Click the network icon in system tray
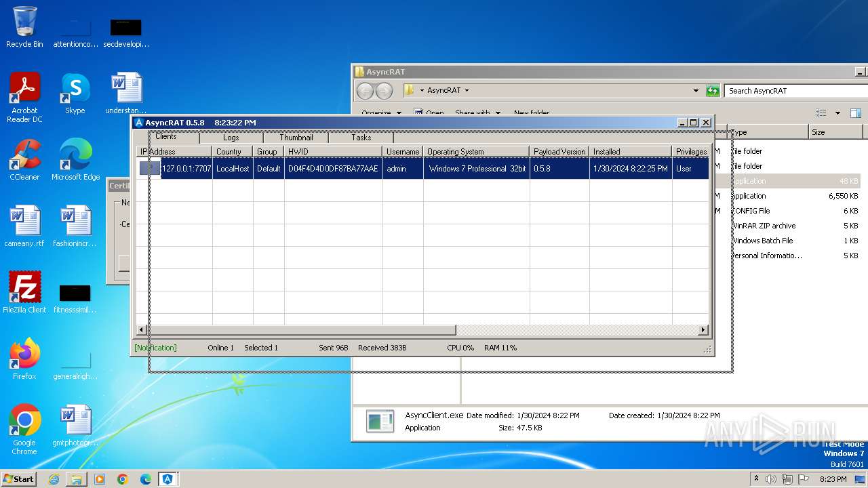 click(x=787, y=479)
